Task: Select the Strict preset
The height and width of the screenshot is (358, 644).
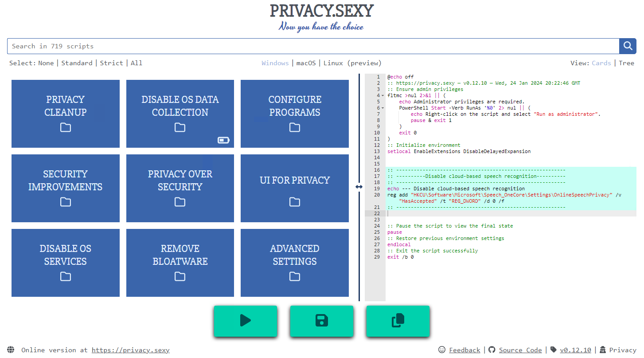Action: tap(111, 63)
